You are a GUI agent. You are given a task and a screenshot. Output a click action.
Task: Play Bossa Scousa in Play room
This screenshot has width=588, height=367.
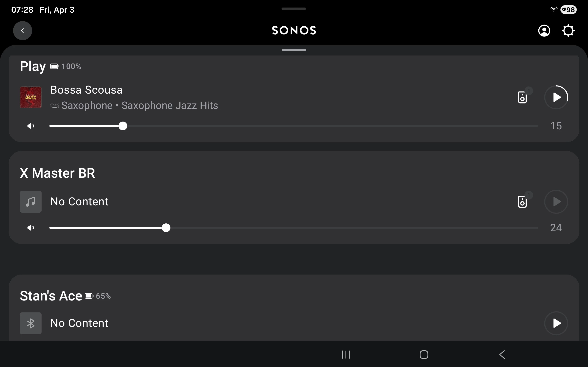pos(556,97)
